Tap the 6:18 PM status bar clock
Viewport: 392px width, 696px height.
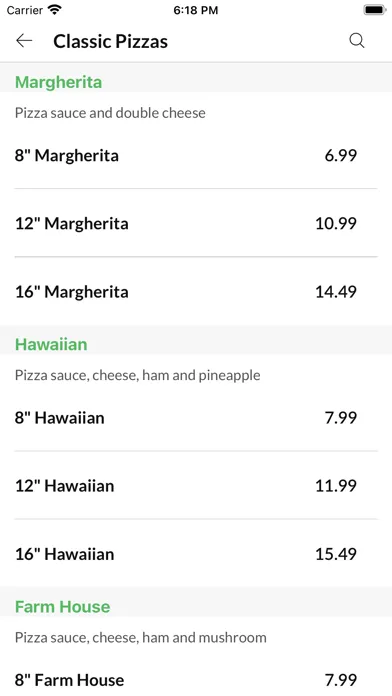(x=196, y=10)
